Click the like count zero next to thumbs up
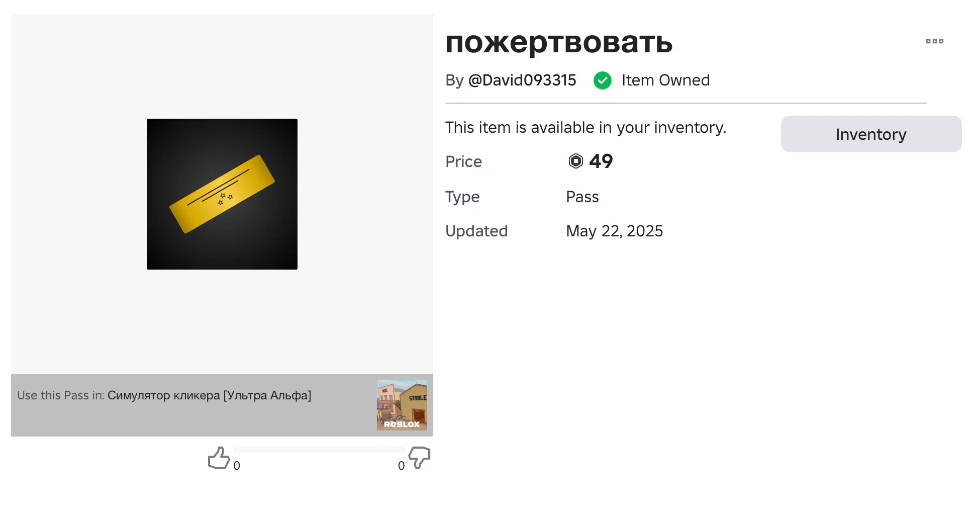This screenshot has width=980, height=512. tap(237, 466)
